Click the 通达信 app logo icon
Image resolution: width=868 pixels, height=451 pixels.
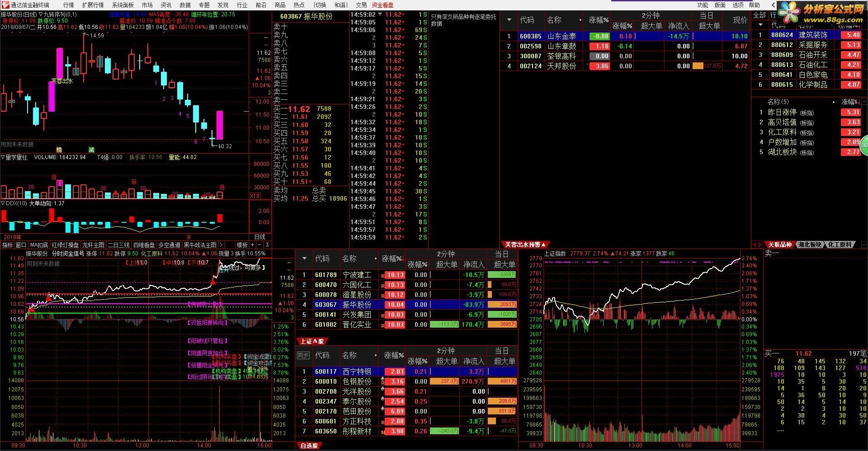[x=5, y=5]
